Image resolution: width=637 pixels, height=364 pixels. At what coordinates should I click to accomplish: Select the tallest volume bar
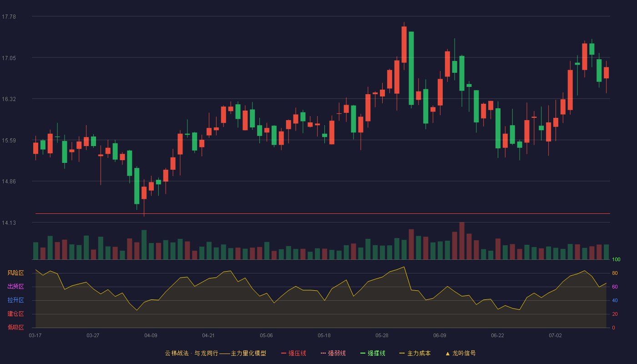pos(462,241)
